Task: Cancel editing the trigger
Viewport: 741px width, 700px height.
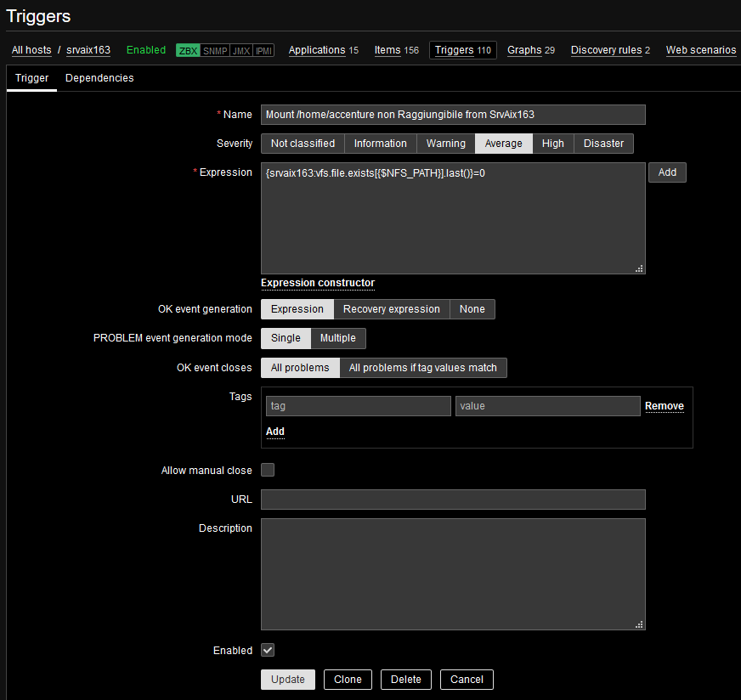Action: coord(467,680)
